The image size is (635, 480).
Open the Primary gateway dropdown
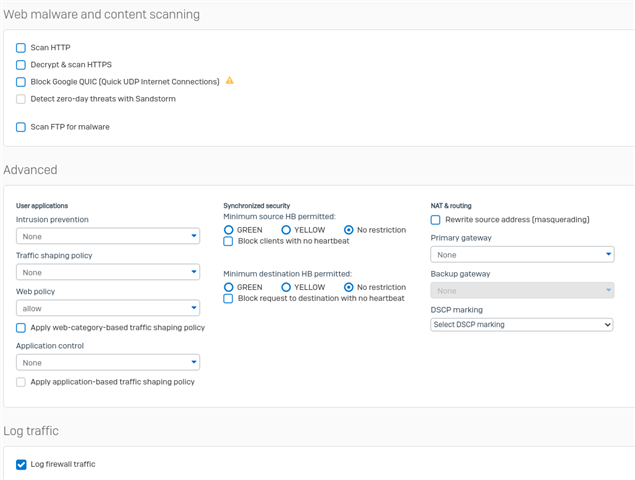click(522, 254)
